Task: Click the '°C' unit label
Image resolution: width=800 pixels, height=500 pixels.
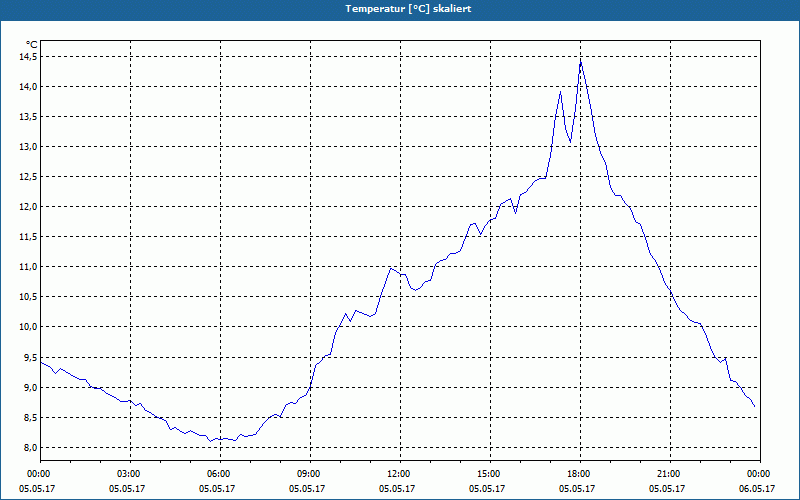Action: pyautogui.click(x=31, y=45)
